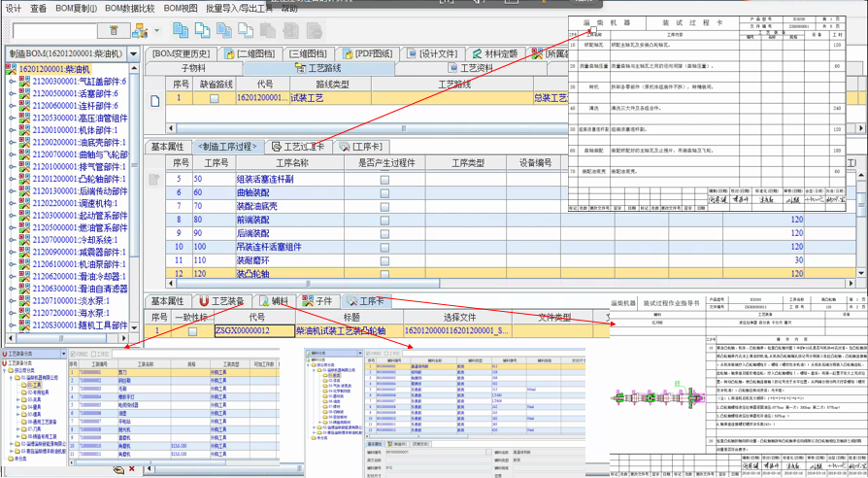This screenshot has height=478, width=868.
Task: Click the 材料定额 tab
Action: (495, 53)
